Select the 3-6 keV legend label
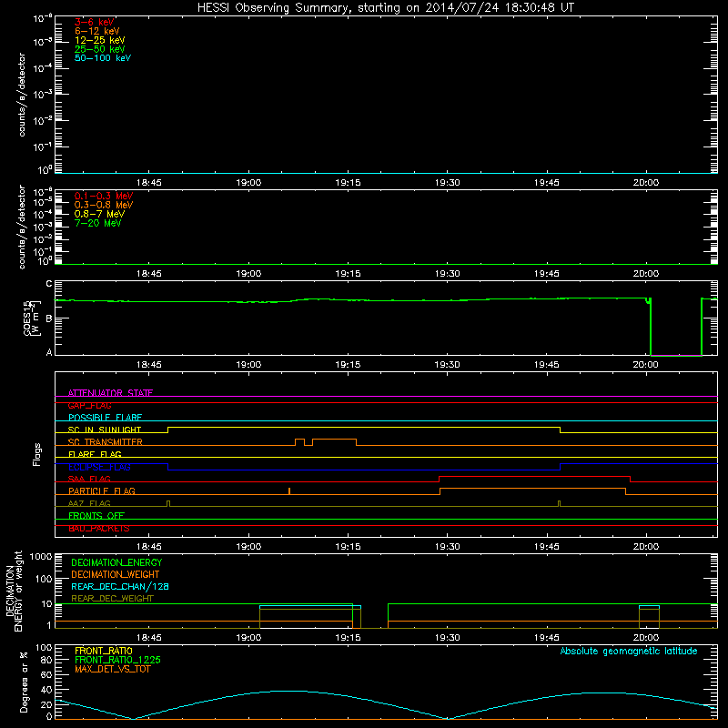This screenshot has width=728, height=728. pyautogui.click(x=94, y=22)
